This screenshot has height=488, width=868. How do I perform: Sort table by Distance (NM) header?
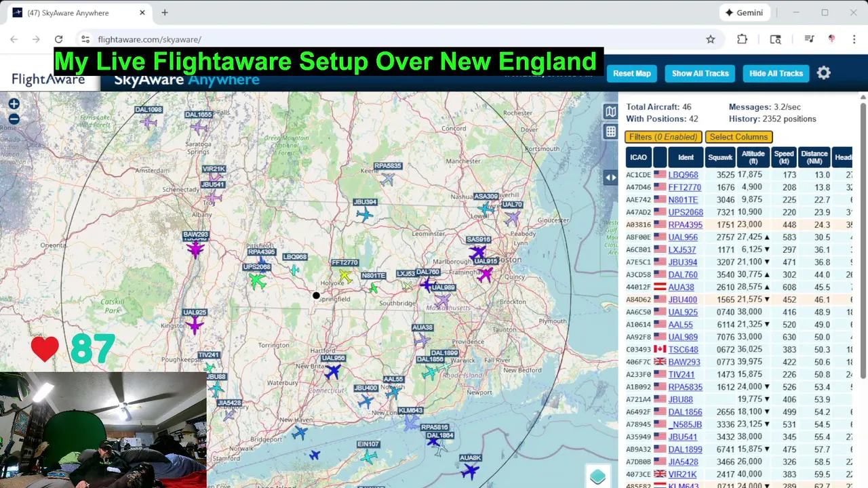pos(814,157)
